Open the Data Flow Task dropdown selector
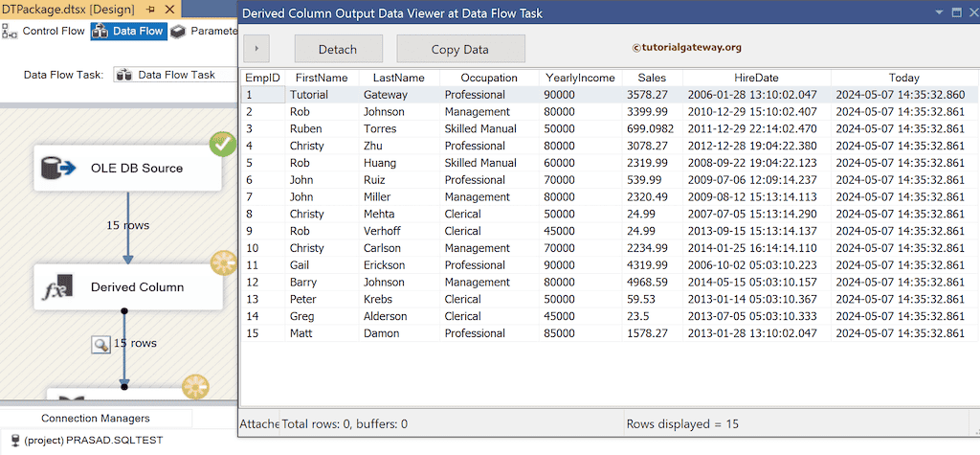 point(175,75)
